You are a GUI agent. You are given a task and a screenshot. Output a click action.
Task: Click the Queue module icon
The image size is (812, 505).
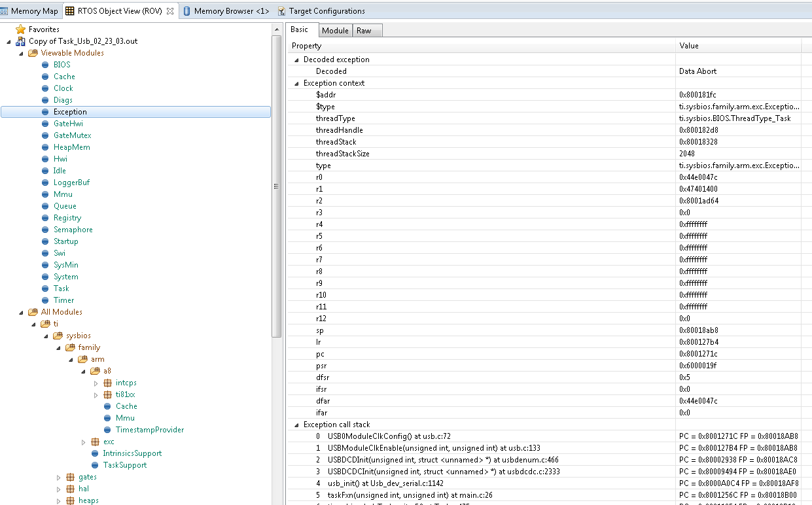coord(45,206)
